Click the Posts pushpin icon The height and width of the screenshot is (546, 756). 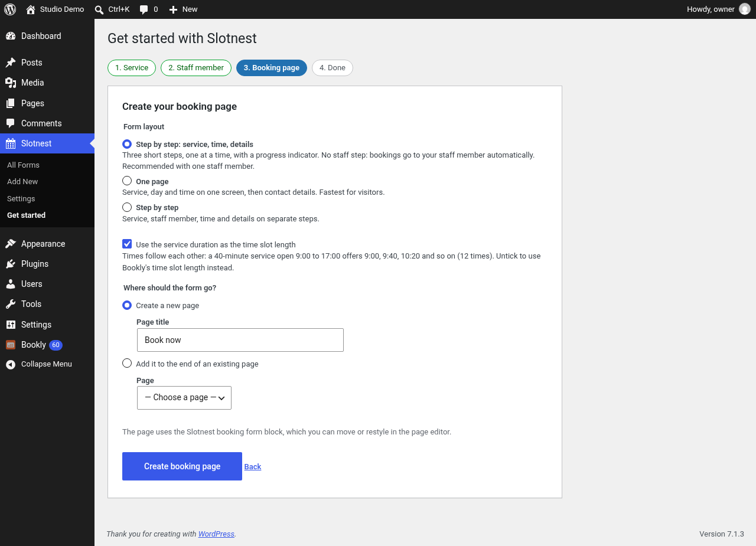[11, 63]
